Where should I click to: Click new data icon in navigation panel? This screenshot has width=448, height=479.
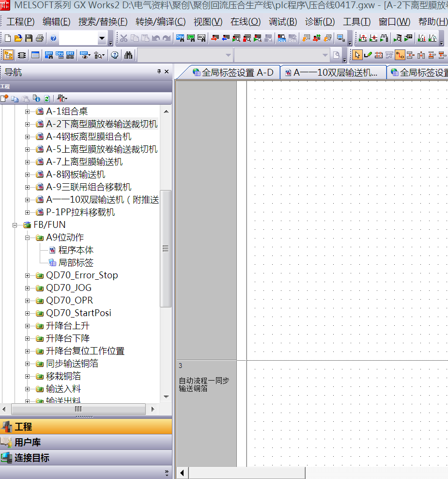(4, 98)
